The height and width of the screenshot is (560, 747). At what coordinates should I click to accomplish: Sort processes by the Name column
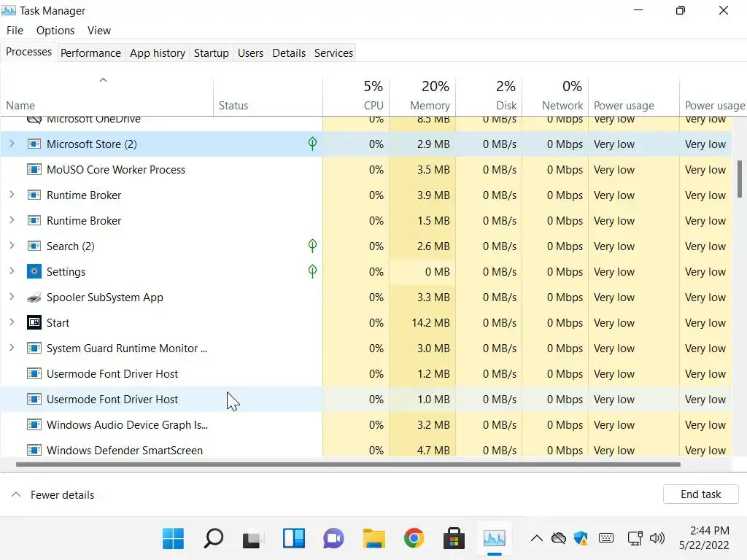107,96
